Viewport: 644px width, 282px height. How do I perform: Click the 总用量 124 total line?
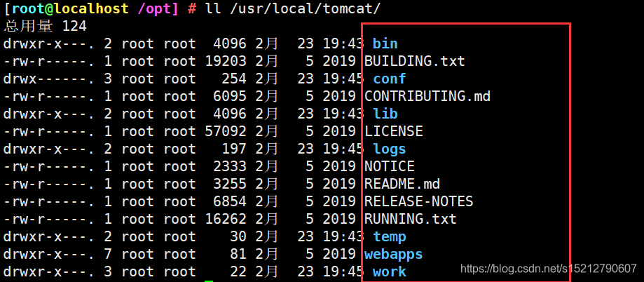[x=45, y=27]
